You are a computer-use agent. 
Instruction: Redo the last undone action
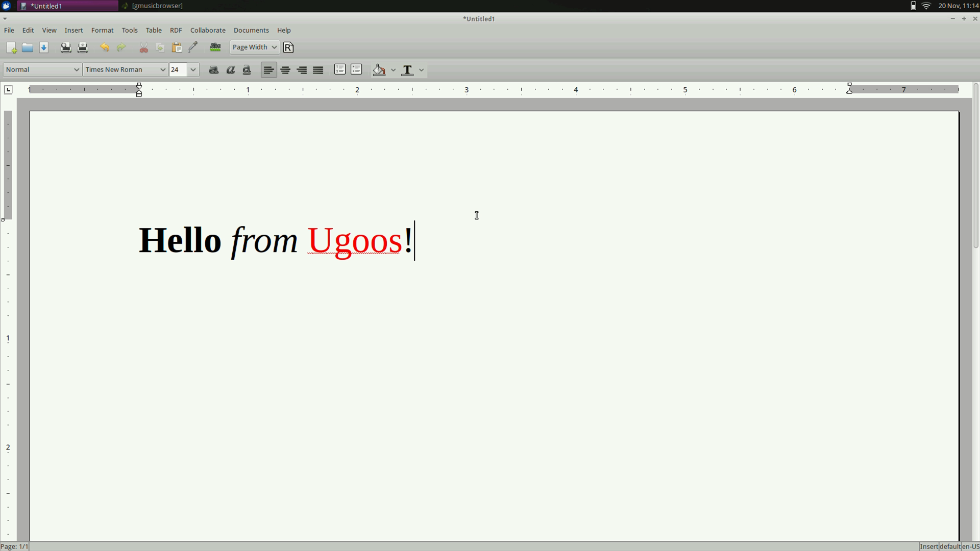click(x=121, y=47)
